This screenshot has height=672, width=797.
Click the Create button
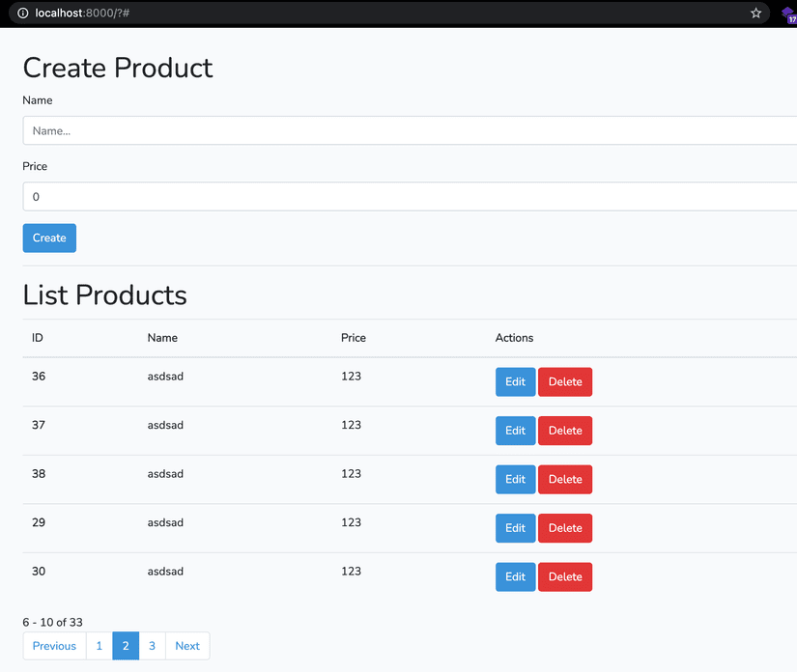click(x=48, y=238)
